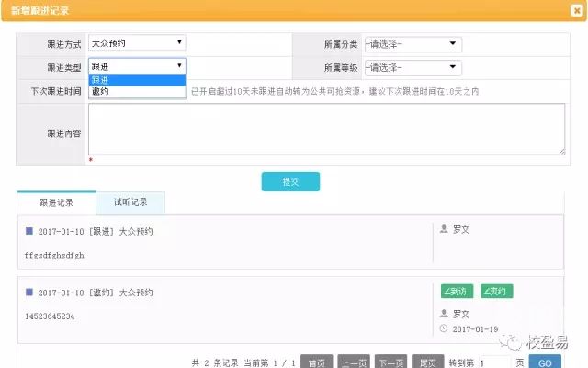Collapse the 跟进类型 dropdown via its arrow
The image size is (588, 368).
tap(180, 66)
